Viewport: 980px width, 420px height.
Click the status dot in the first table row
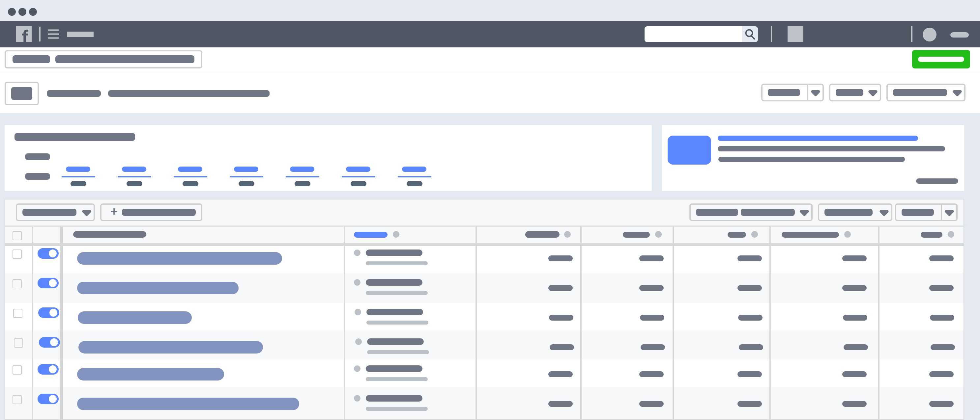coord(357,253)
